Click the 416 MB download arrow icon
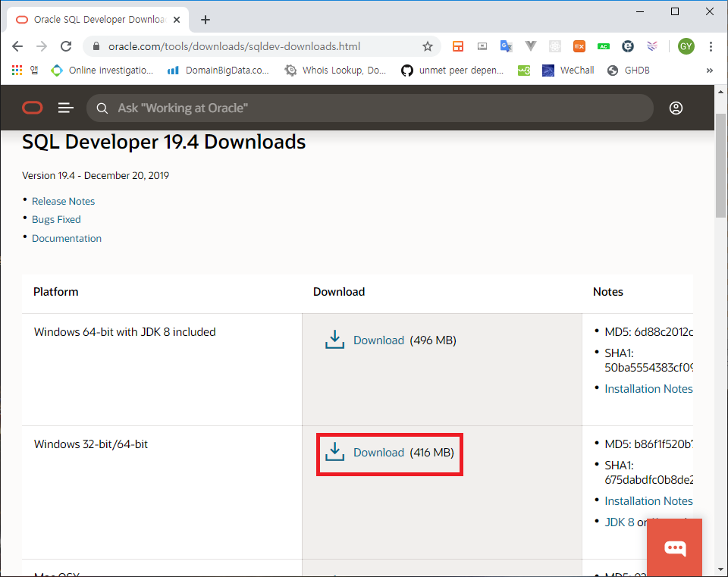This screenshot has width=728, height=577. 334,452
